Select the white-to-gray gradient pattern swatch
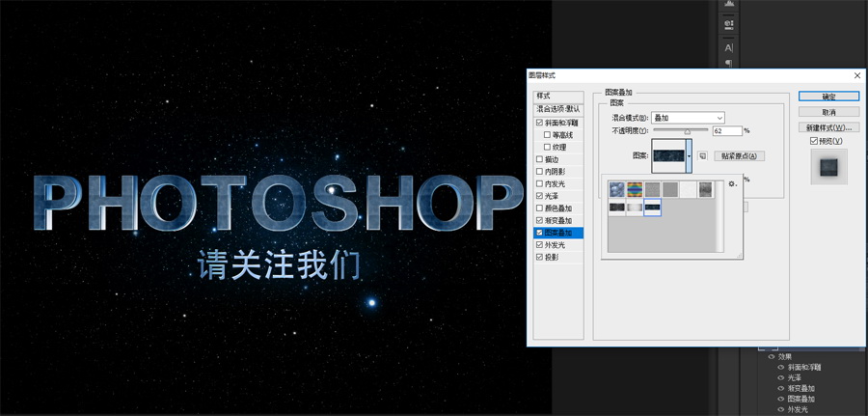The height and width of the screenshot is (416, 868). point(635,208)
